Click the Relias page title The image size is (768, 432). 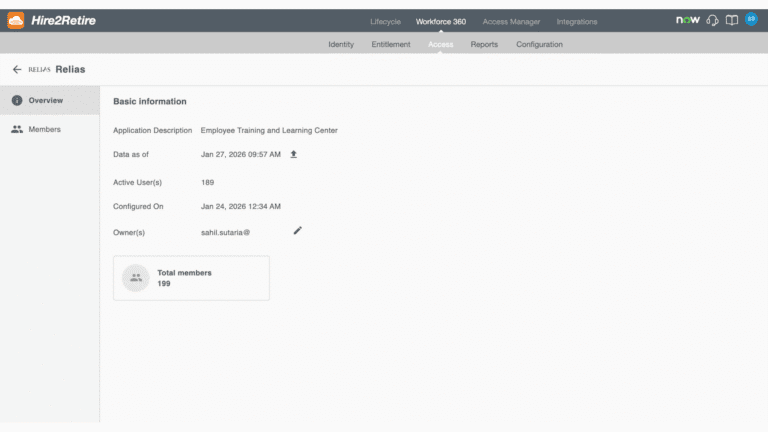[x=70, y=70]
